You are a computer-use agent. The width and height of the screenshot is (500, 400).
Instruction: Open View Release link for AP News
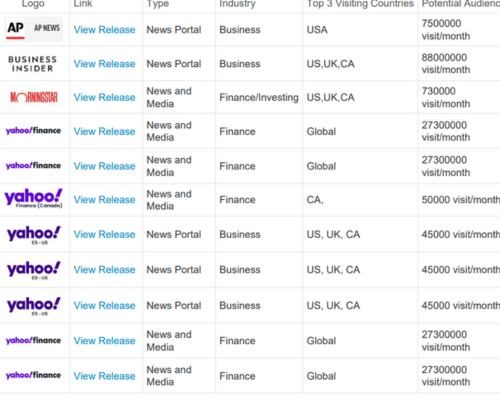[104, 30]
